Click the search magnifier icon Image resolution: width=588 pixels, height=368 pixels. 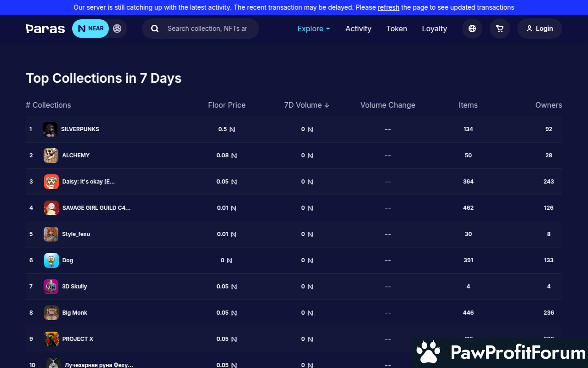point(155,29)
